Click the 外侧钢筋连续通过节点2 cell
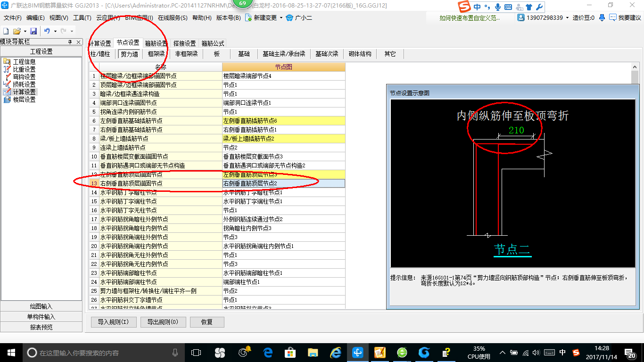Image resolution: width=644 pixels, height=362 pixels. (x=284, y=219)
